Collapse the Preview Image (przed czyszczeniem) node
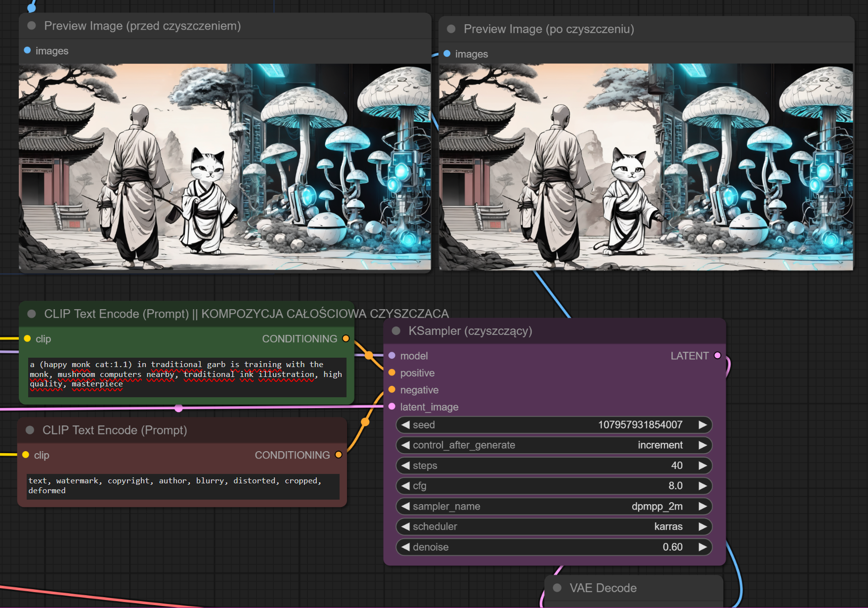Image resolution: width=868 pixels, height=608 pixels. pyautogui.click(x=32, y=26)
